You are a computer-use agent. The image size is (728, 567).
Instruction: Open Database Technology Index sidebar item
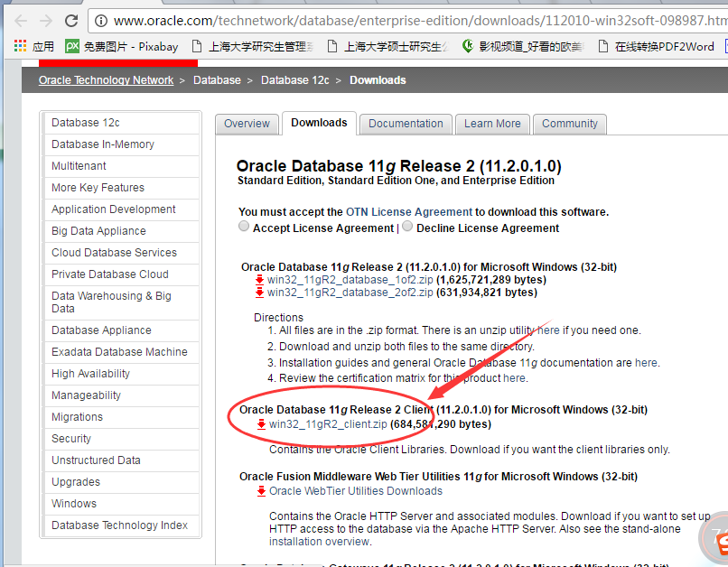tap(122, 525)
